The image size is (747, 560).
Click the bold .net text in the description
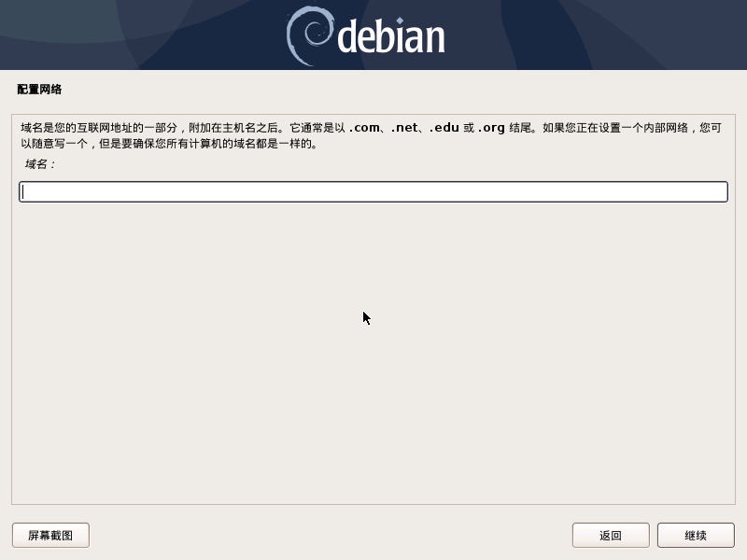tap(404, 128)
